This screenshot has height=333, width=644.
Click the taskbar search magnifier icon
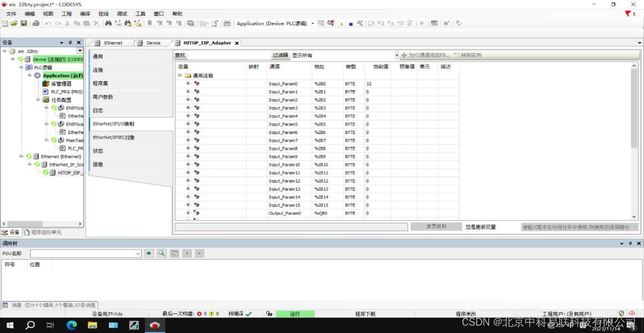30,326
